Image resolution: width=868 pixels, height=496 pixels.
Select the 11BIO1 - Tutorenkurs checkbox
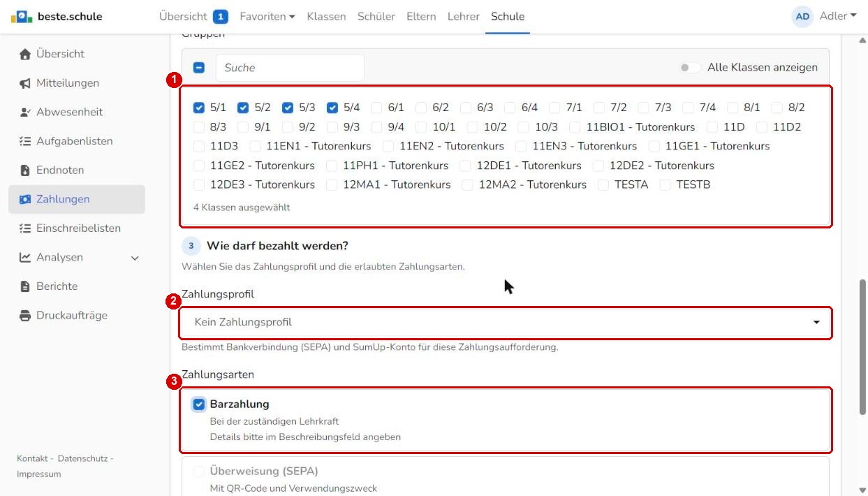pos(575,127)
